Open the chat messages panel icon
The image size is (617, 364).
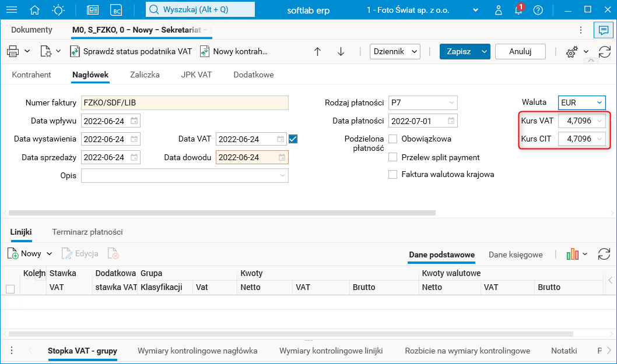(601, 30)
